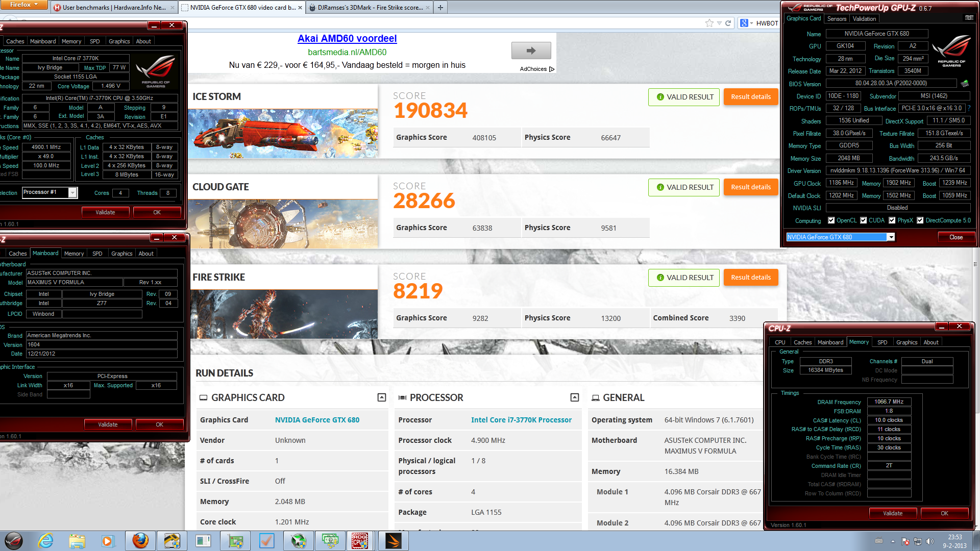Open Fire Strike Result details
The width and height of the screenshot is (980, 551).
[x=751, y=278]
